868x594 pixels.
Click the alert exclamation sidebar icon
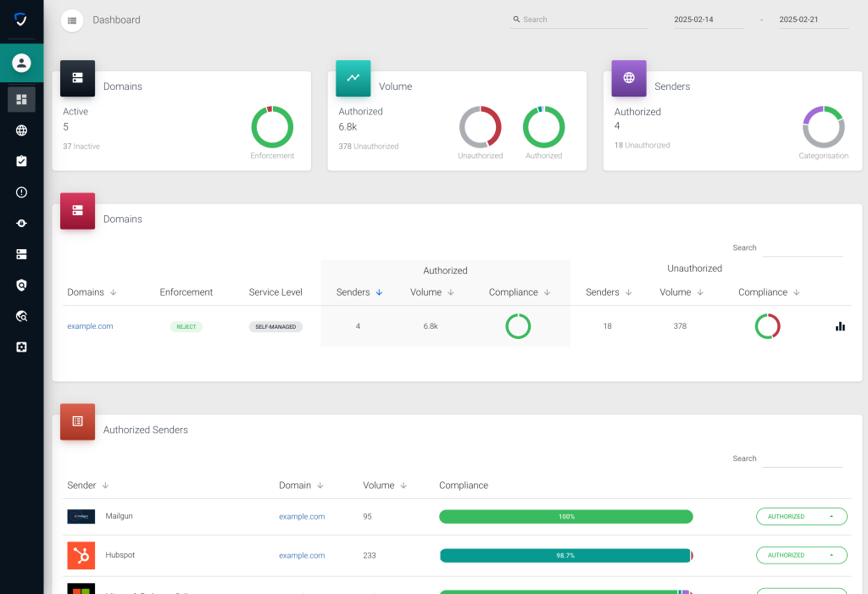click(x=21, y=192)
